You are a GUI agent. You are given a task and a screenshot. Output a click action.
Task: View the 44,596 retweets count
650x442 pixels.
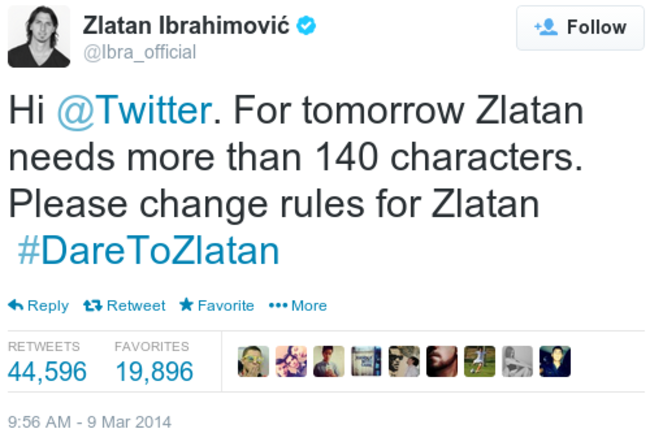point(47,372)
